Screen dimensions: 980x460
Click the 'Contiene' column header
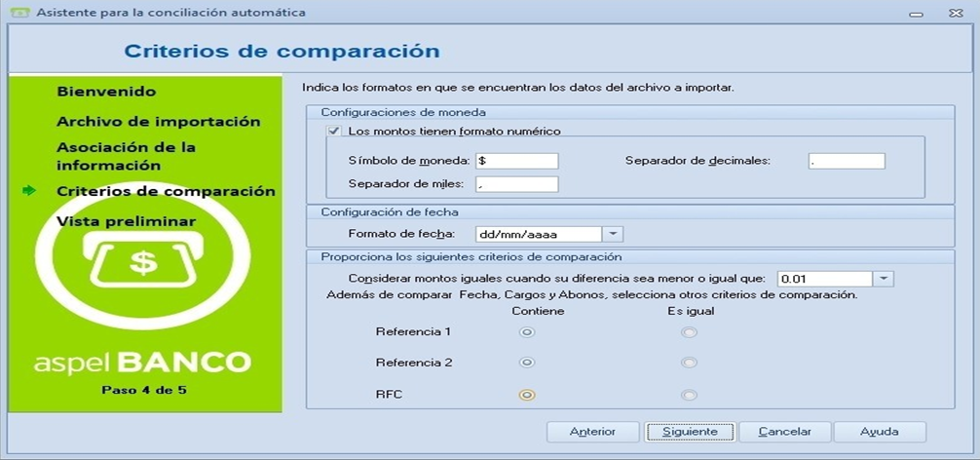click(x=538, y=311)
